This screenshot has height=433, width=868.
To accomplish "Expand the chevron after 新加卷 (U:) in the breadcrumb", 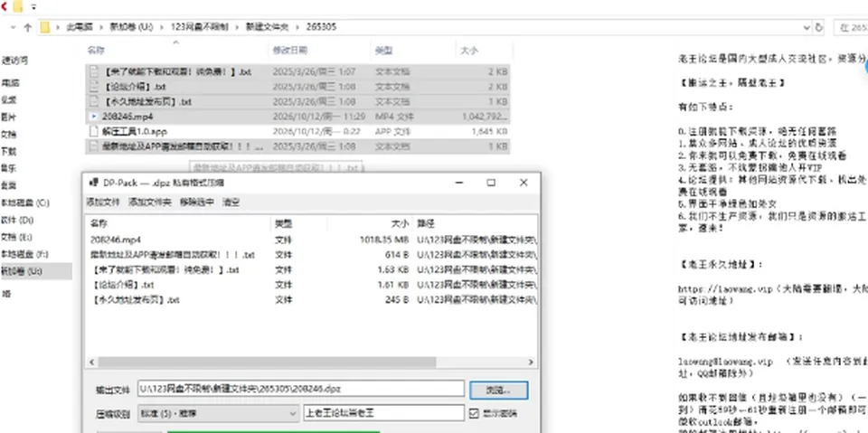I will [x=162, y=27].
